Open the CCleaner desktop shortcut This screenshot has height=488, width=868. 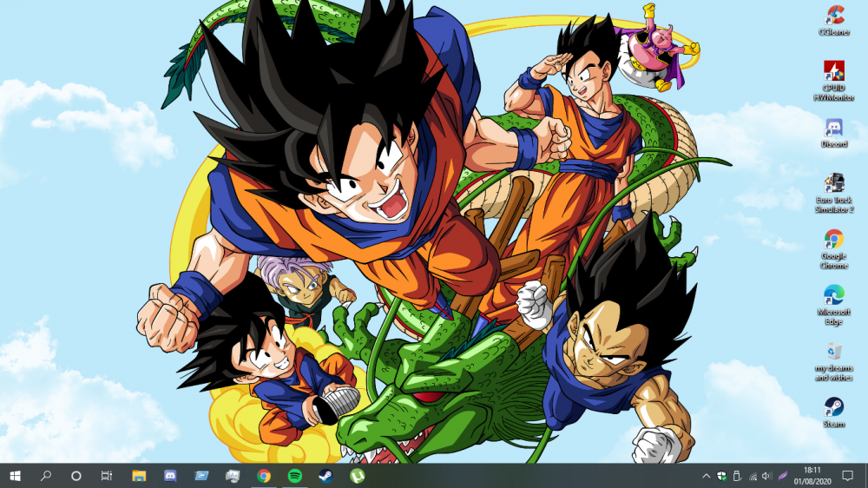point(834,21)
